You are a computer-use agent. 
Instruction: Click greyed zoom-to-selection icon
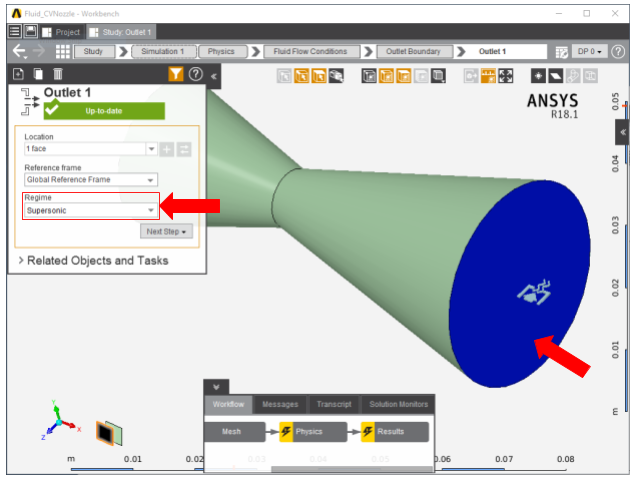click(471, 76)
